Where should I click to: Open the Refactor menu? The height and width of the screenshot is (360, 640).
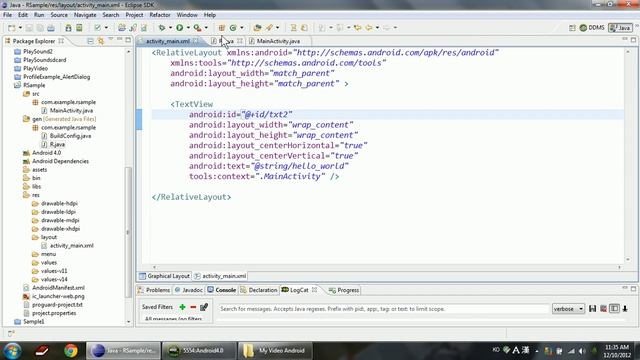160,15
